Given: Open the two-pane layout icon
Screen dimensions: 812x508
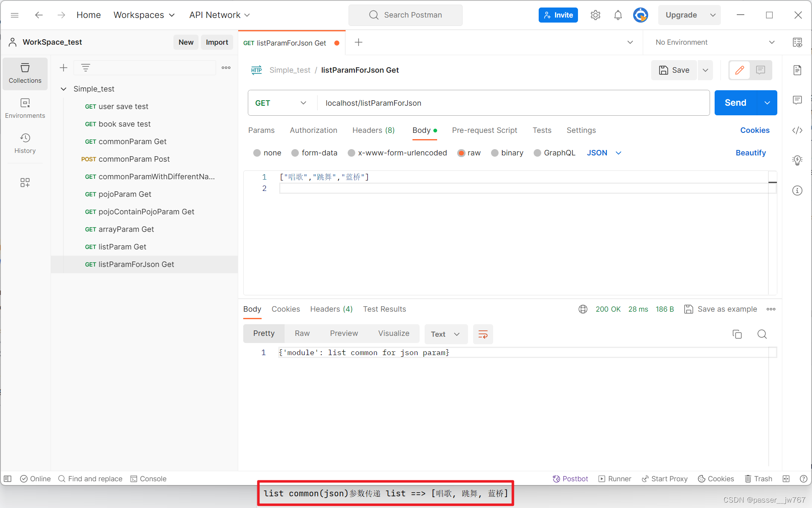Looking at the screenshot, I should tap(786, 479).
